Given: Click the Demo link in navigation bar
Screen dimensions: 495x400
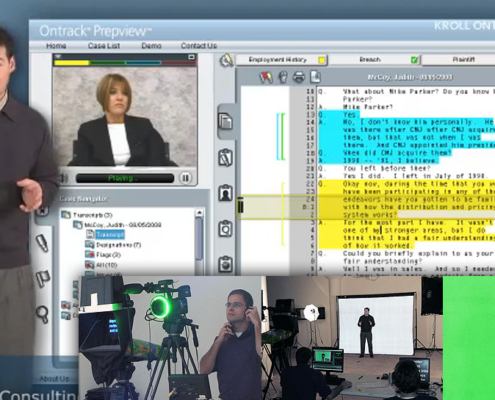Looking at the screenshot, I should click(151, 46).
